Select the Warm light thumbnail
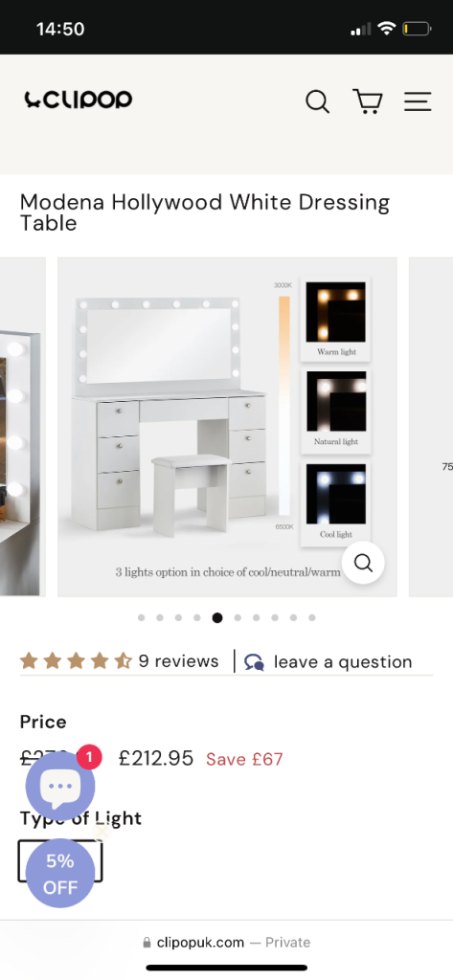453x980 pixels. [336, 319]
